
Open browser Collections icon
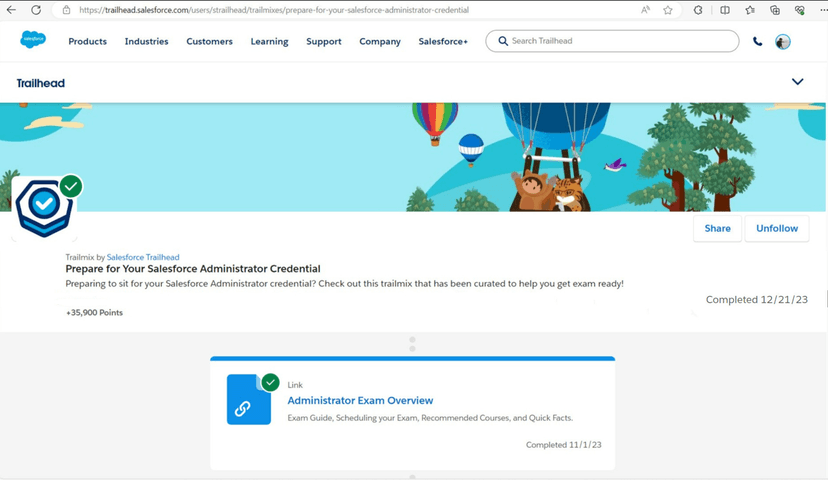pyautogui.click(x=775, y=10)
